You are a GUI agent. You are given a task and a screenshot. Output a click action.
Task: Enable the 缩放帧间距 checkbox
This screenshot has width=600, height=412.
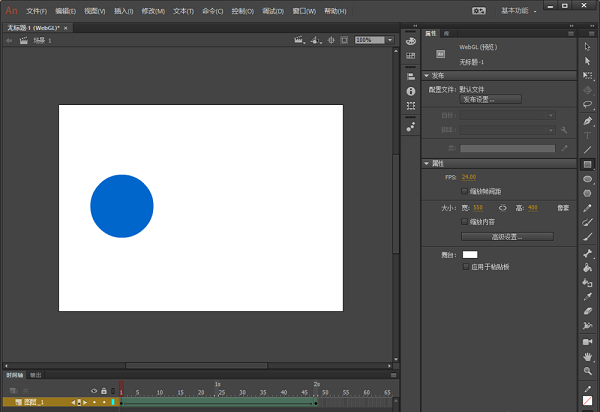coord(464,190)
